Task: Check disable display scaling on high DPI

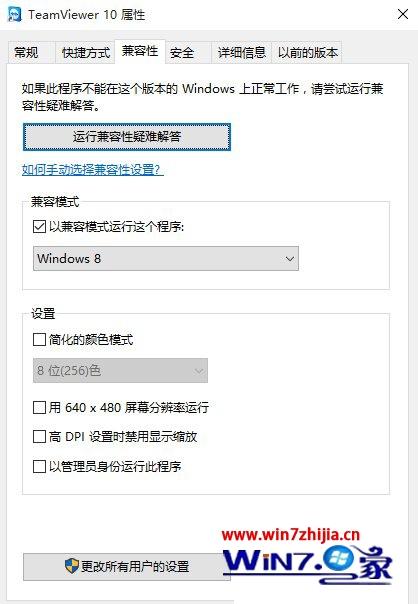Action: click(39, 436)
